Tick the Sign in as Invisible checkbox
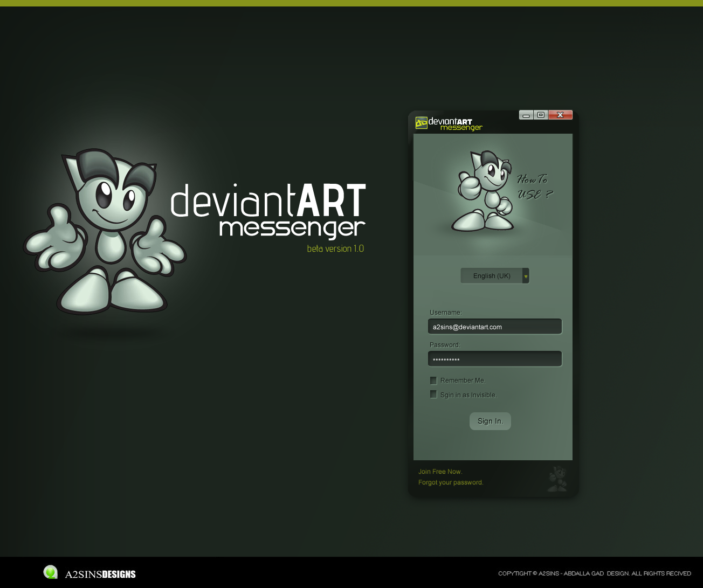Screen dimensions: 703x588 pos(433,395)
